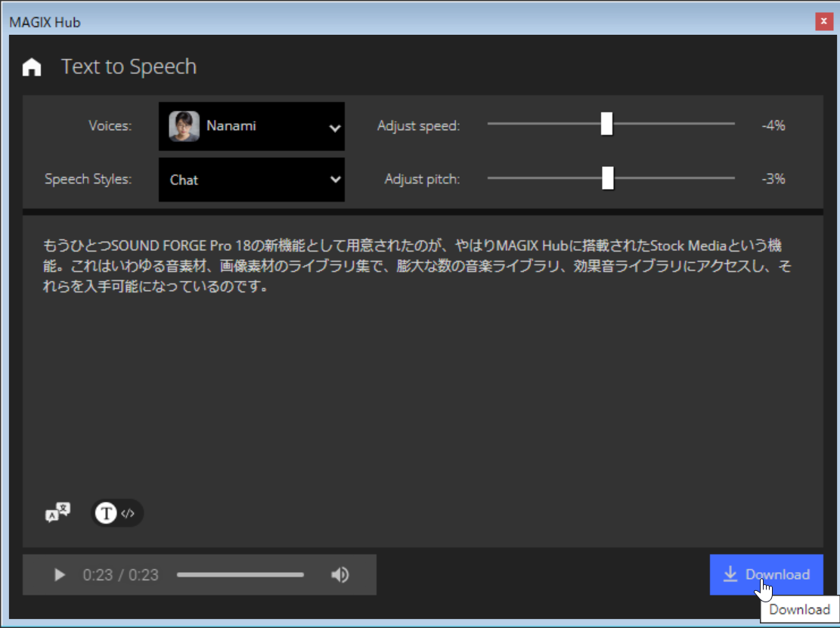
Task: Expand the Speech Styles dropdown set to Chat
Action: point(252,179)
